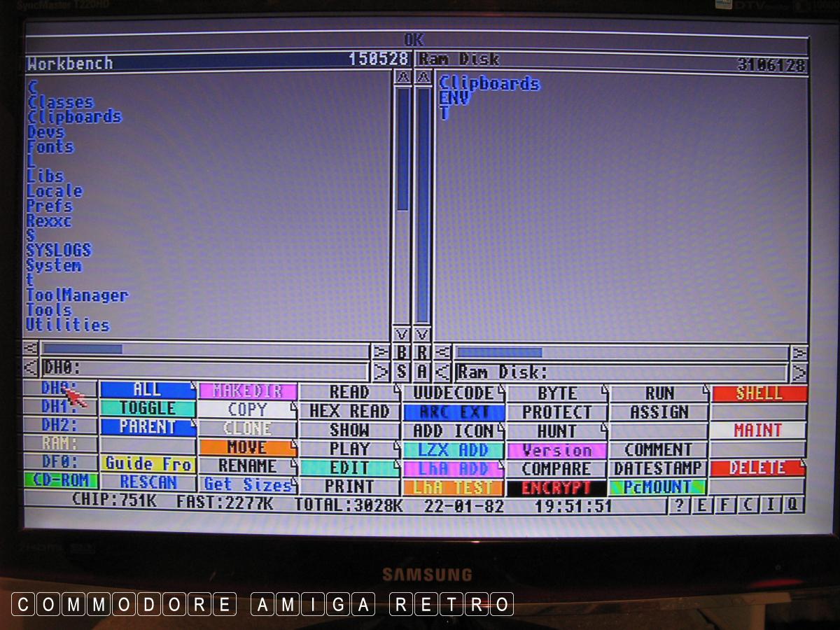Select the CD-ROM drive button

tap(60, 480)
